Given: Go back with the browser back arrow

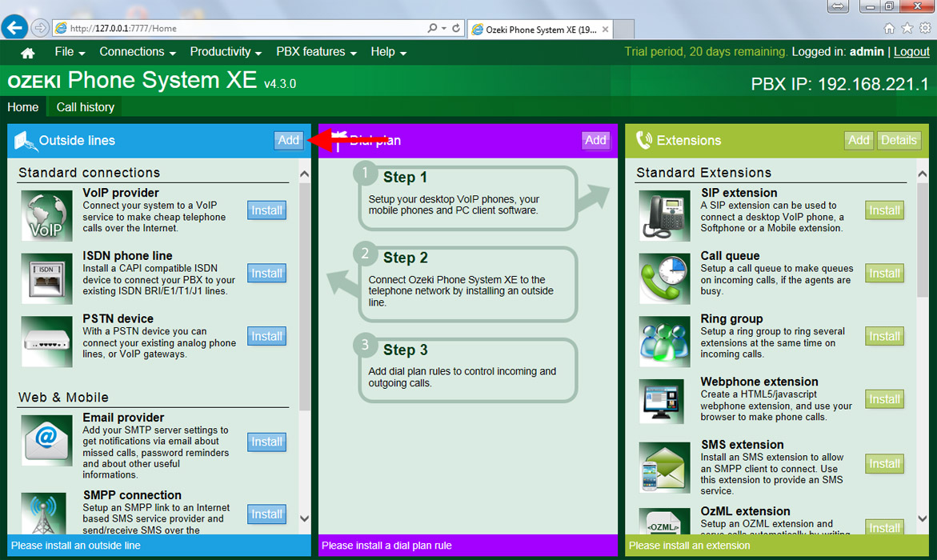Looking at the screenshot, I should click(x=14, y=28).
